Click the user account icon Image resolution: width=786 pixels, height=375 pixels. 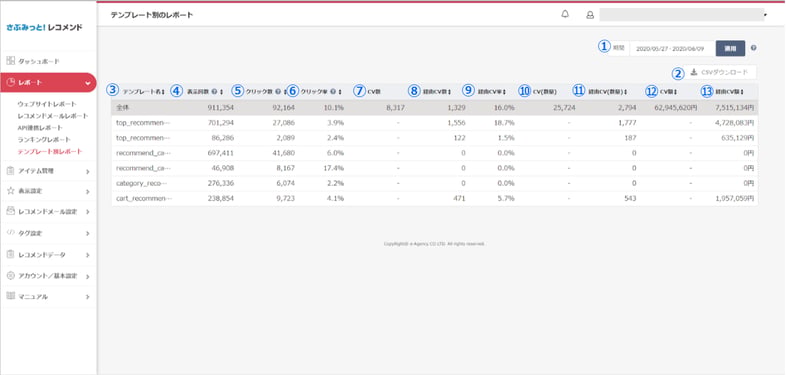[590, 15]
